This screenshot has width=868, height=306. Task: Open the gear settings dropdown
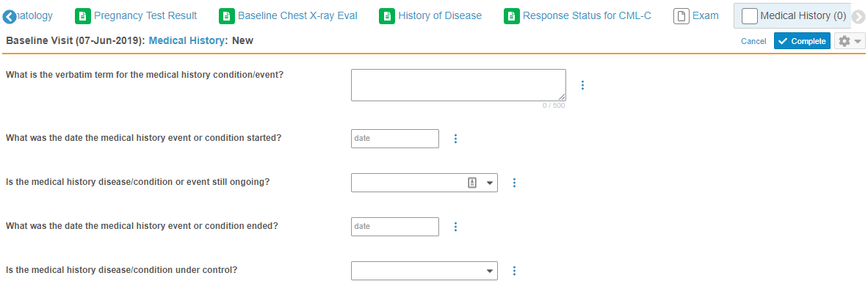(850, 41)
